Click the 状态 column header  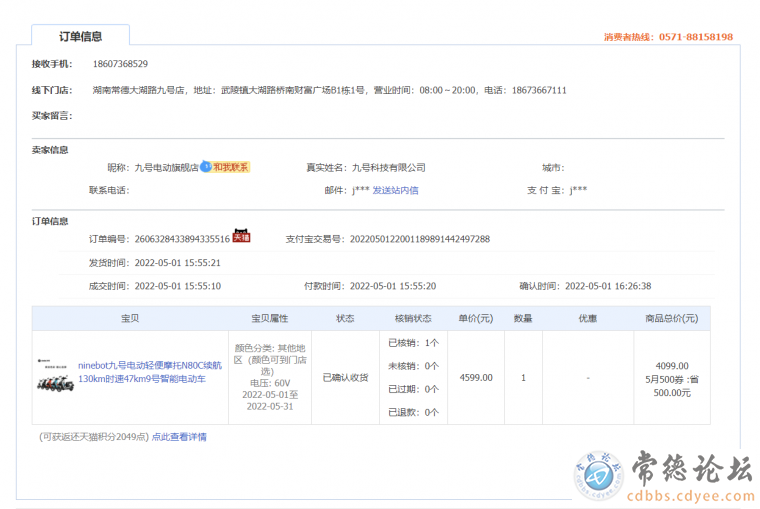[345, 318]
